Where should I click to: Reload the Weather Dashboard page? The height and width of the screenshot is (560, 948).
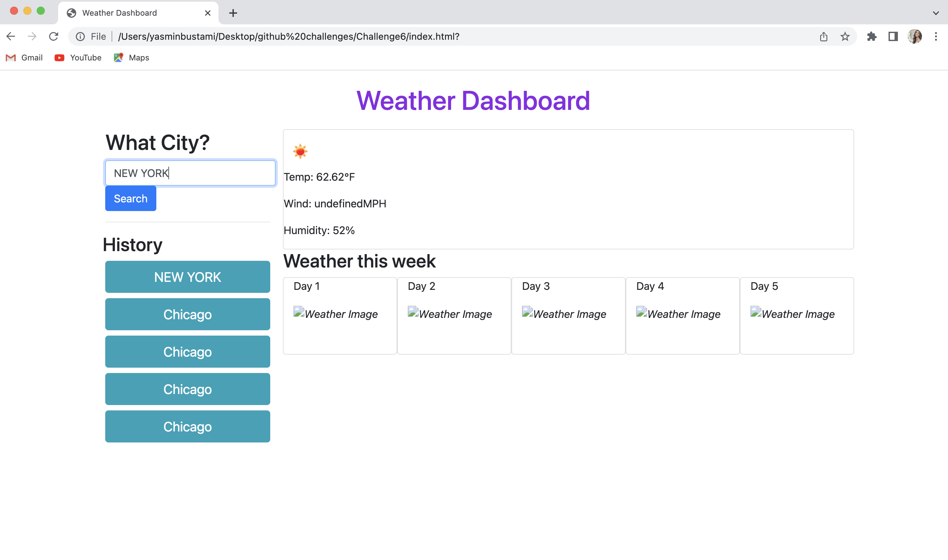click(x=53, y=37)
